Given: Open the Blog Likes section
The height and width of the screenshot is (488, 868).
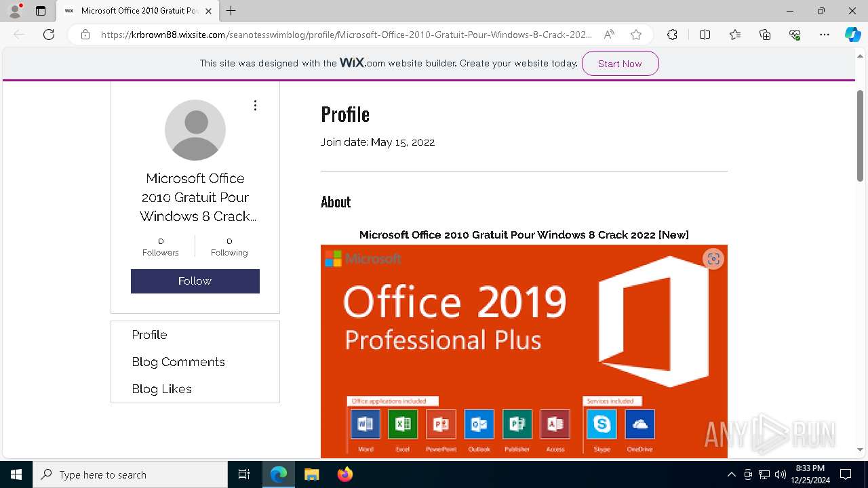Looking at the screenshot, I should [x=161, y=389].
